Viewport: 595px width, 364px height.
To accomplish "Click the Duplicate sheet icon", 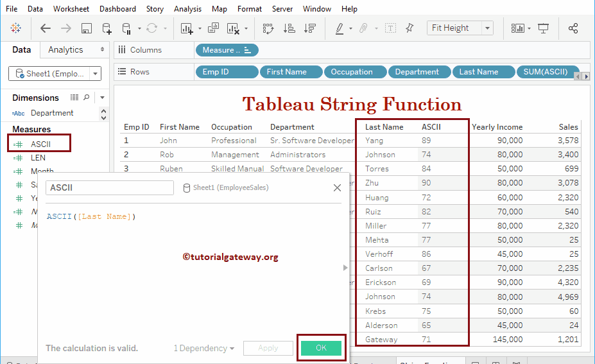I will click(213, 28).
